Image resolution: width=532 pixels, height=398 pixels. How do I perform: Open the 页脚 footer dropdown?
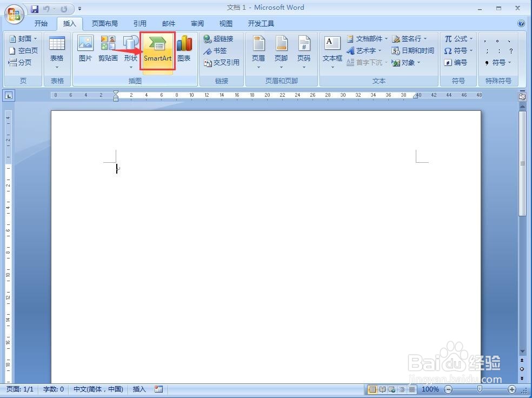point(281,52)
